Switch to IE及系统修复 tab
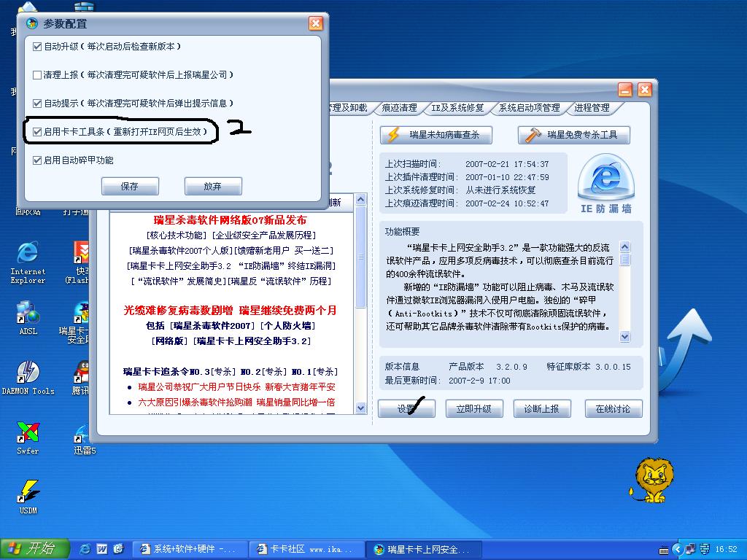The width and height of the screenshot is (747, 560). (x=457, y=108)
